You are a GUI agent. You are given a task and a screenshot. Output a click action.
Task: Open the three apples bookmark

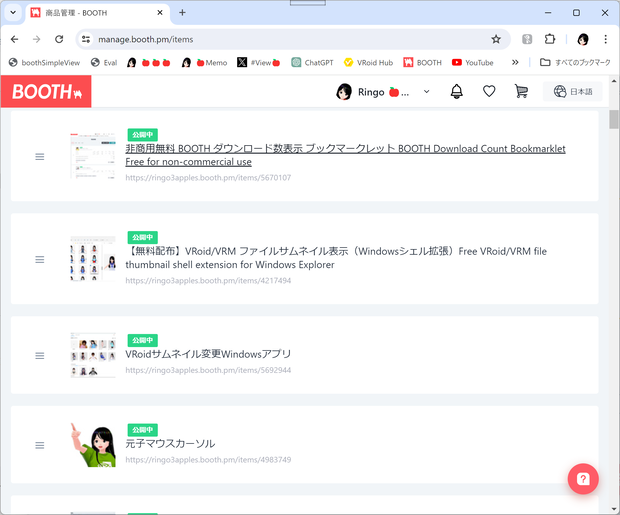(x=149, y=62)
